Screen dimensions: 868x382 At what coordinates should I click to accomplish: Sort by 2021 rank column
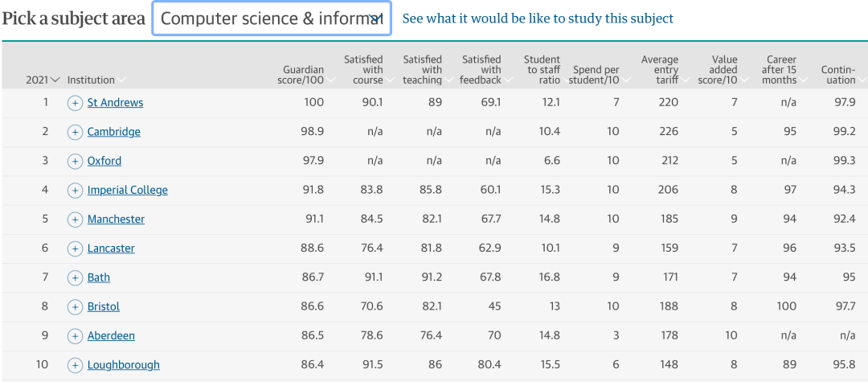click(43, 80)
